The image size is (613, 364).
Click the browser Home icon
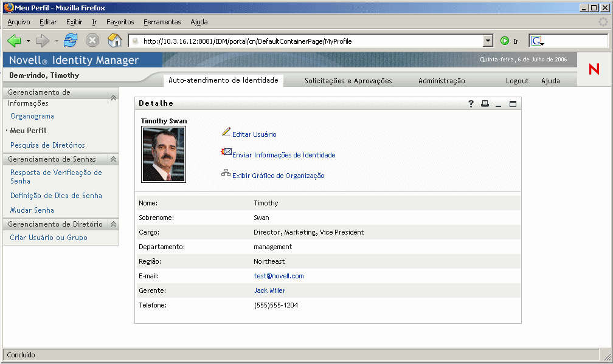pos(114,41)
